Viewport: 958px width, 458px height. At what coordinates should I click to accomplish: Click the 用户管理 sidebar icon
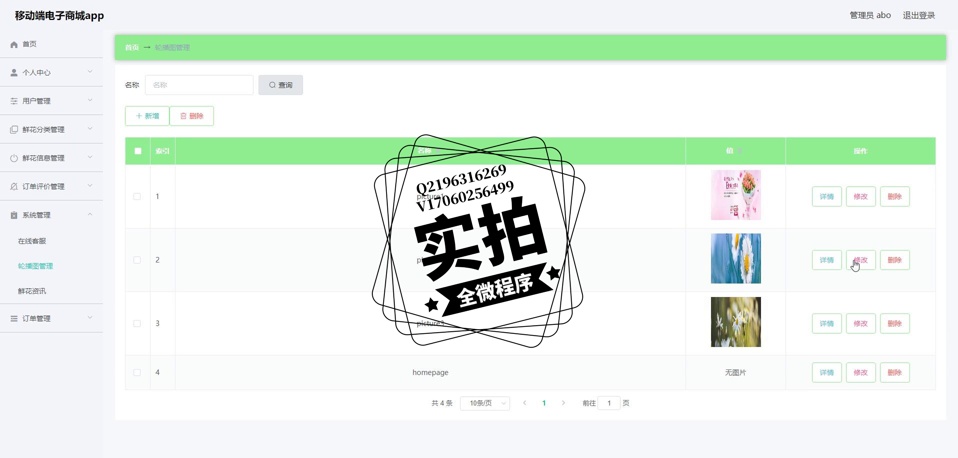[x=14, y=101]
